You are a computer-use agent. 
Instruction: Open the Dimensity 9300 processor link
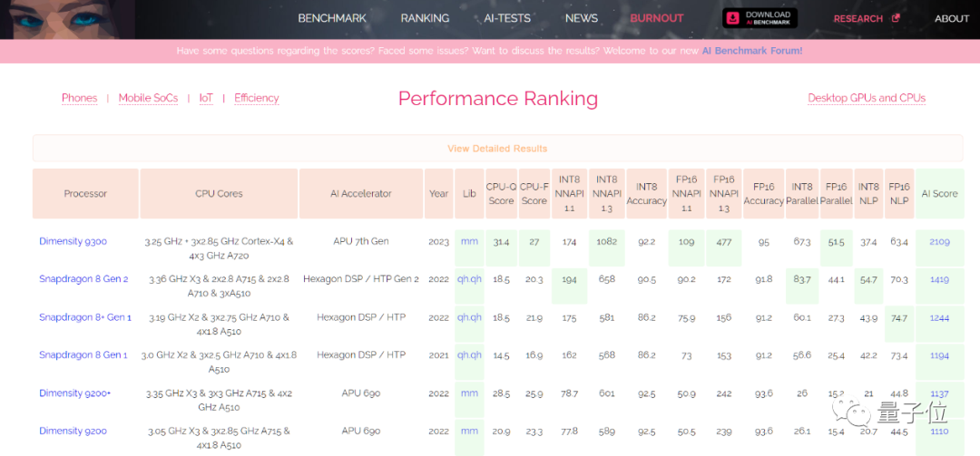click(x=73, y=241)
